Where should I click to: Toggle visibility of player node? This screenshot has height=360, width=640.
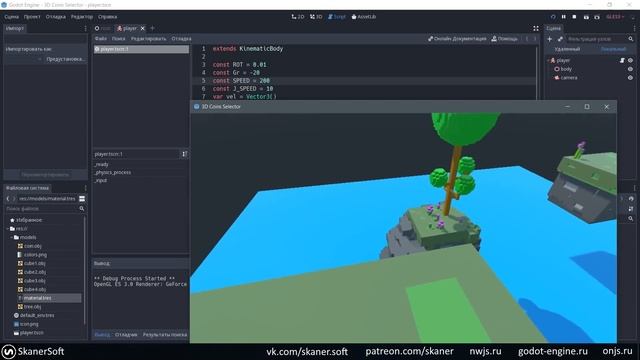[x=630, y=60]
